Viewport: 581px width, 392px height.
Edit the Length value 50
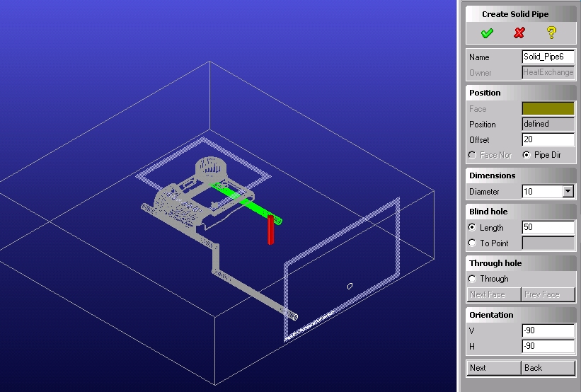[548, 227]
